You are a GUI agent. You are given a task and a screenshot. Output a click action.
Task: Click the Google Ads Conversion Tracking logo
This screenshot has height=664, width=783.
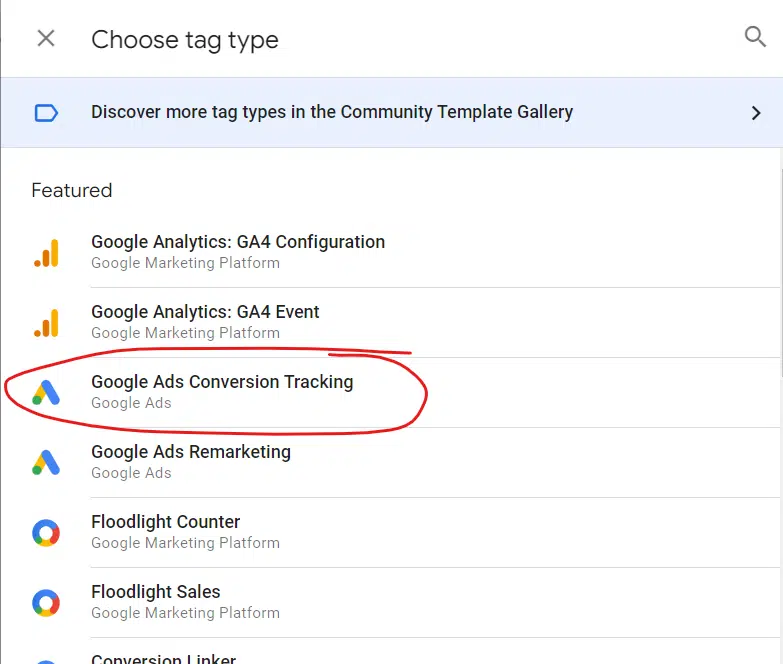click(x=46, y=392)
